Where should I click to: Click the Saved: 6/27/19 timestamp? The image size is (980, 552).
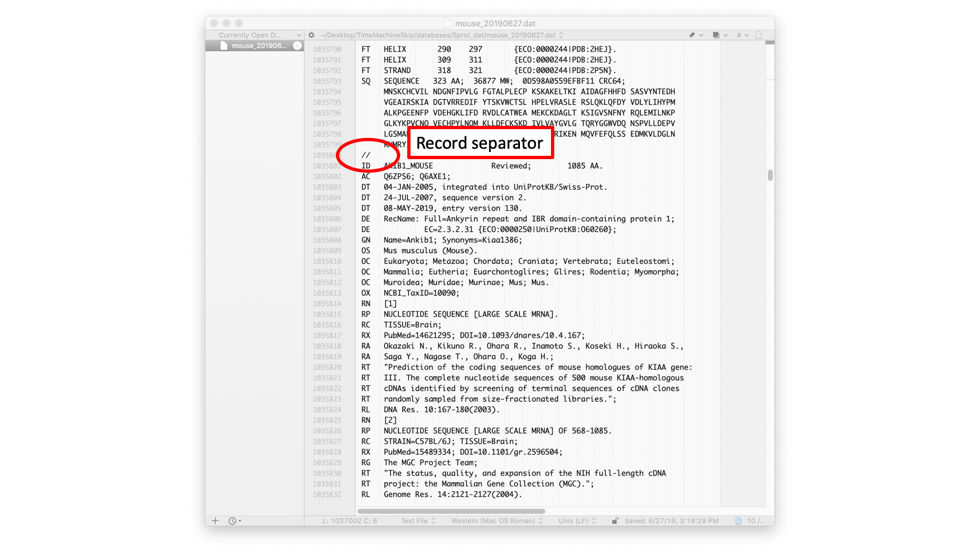tap(671, 521)
